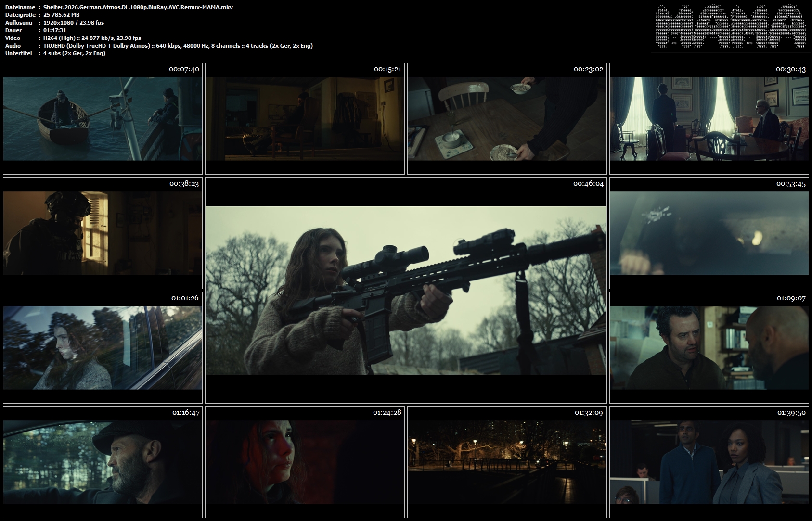Click the H264 (High) video codec line
Screen dimensions: 812x521
92,38
